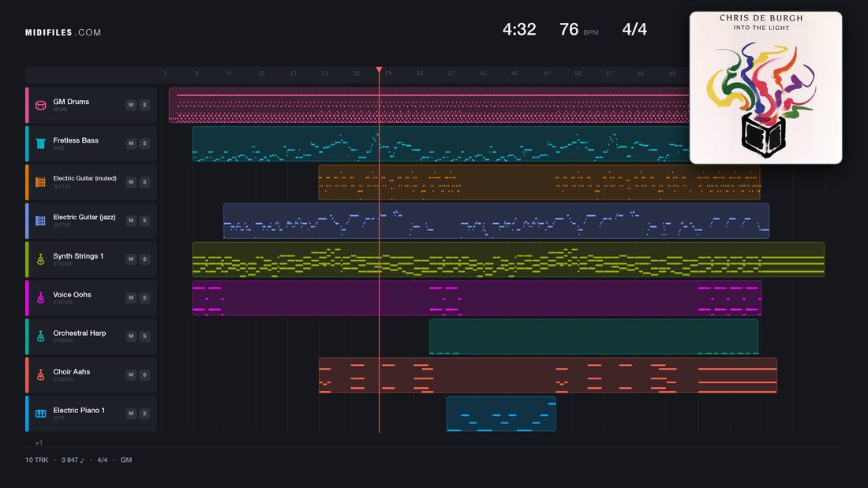The image size is (868, 488).
Task: Click the Into The Light album cover
Action: [765, 88]
